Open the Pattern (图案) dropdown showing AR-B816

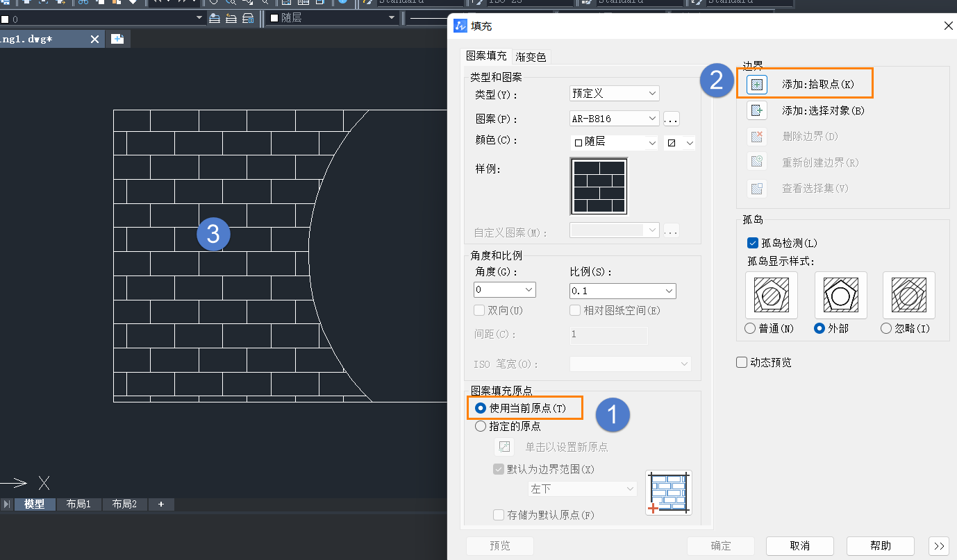614,119
